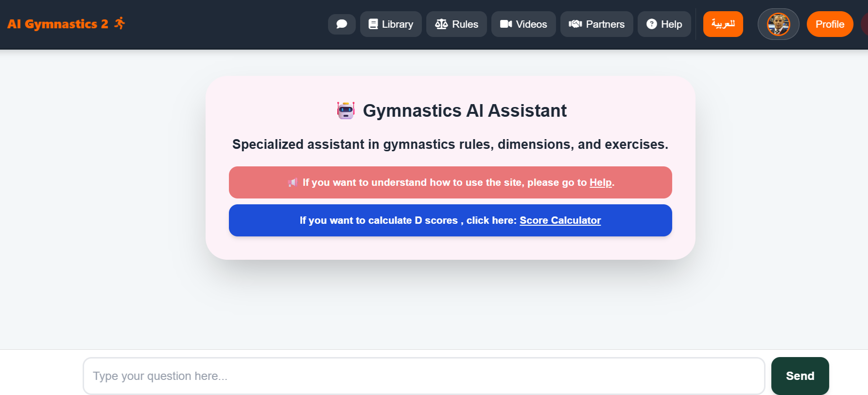Visit the Partners page
Image resolution: width=868 pixels, height=395 pixels.
coord(597,24)
